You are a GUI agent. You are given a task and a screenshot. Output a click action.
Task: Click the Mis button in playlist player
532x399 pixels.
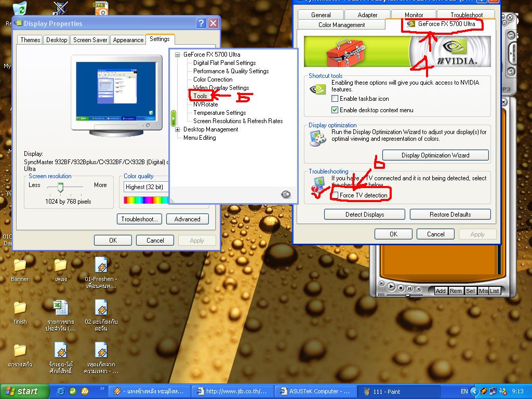click(x=484, y=291)
